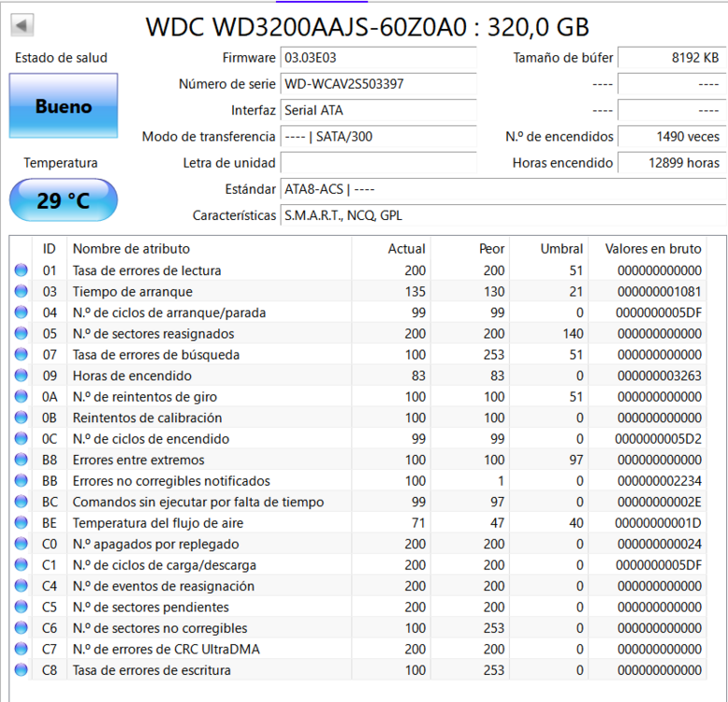Click the empty Letra de unidad field
Viewport: 728px width, 702px height.
pyautogui.click(x=378, y=163)
